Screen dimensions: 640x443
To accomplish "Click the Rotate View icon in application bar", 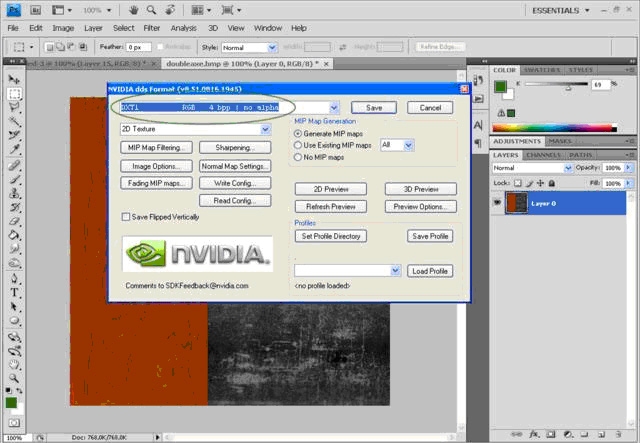I will coord(170,10).
